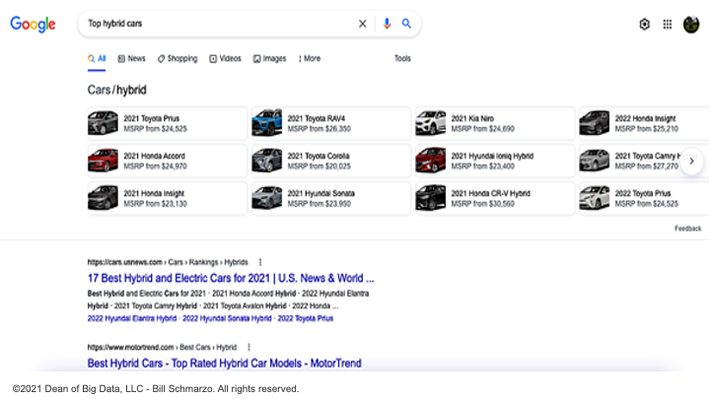Open the Google apps grid icon

(667, 24)
